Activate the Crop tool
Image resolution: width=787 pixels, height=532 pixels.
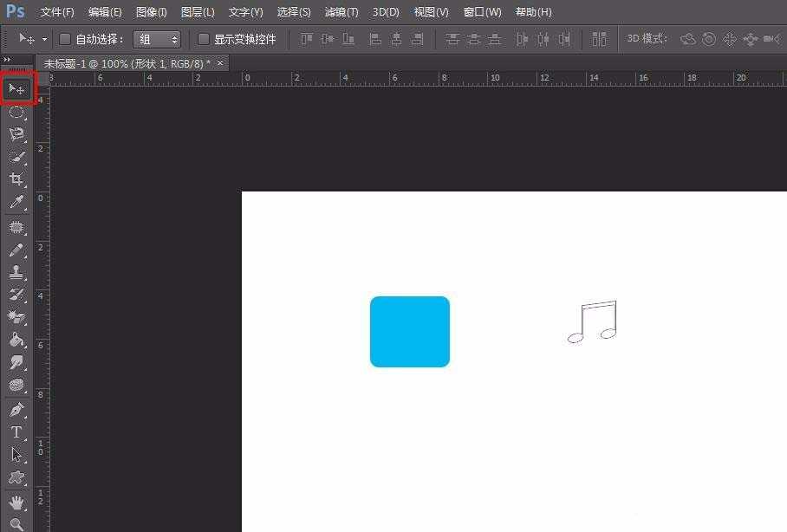click(16, 179)
